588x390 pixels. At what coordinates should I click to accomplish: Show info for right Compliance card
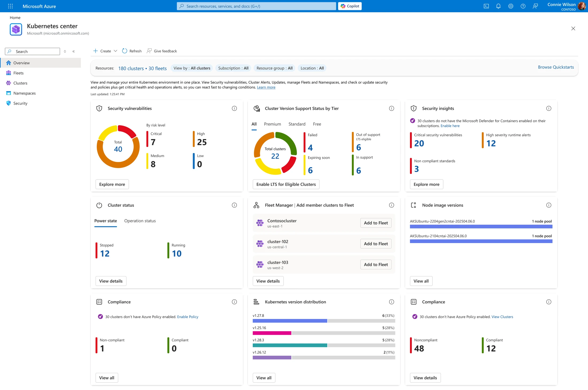[549, 302]
